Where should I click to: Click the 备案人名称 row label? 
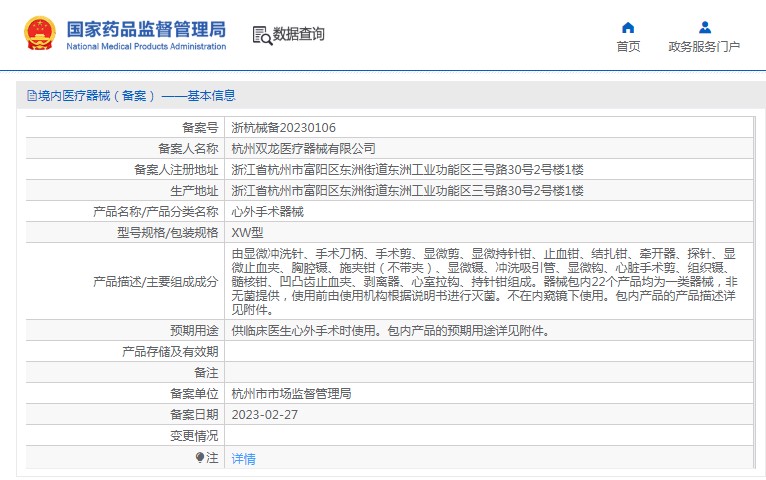[188, 148]
